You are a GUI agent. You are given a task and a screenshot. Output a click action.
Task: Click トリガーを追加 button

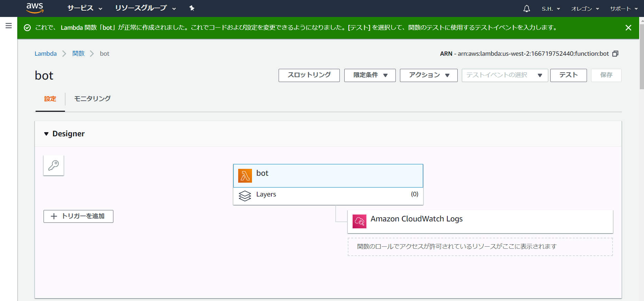(x=78, y=216)
